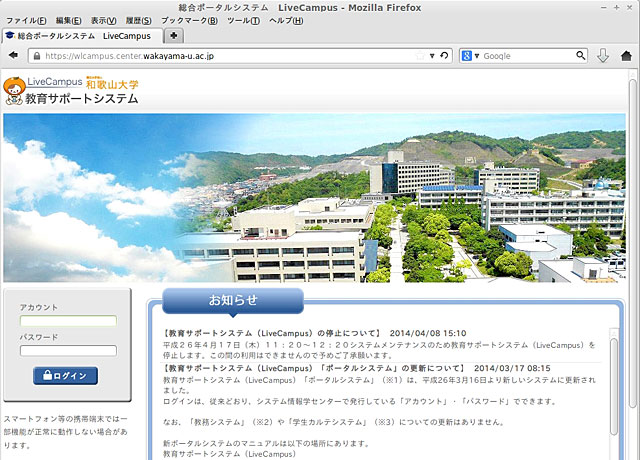Click the ログイン button
Viewport: 640px width, 460px height.
click(65, 376)
